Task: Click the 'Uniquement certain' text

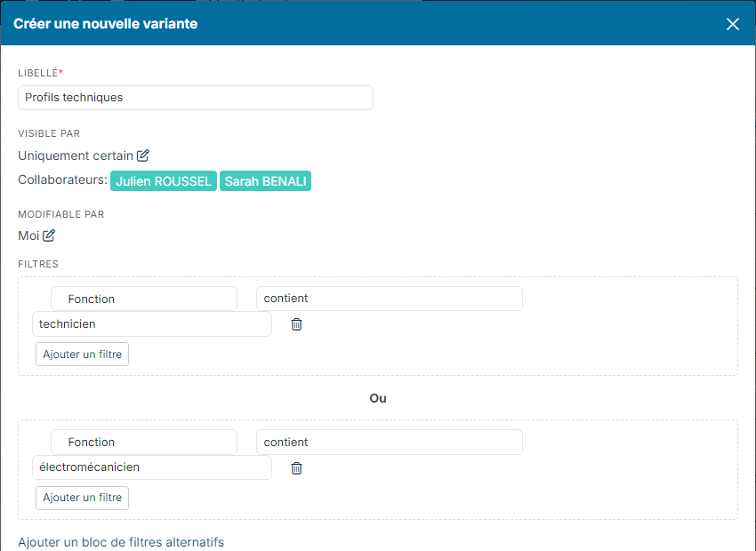Action: [76, 156]
